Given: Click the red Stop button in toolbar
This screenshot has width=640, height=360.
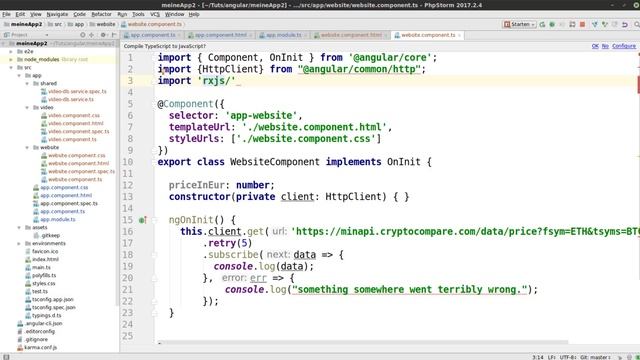Looking at the screenshot, I should tap(582, 24).
